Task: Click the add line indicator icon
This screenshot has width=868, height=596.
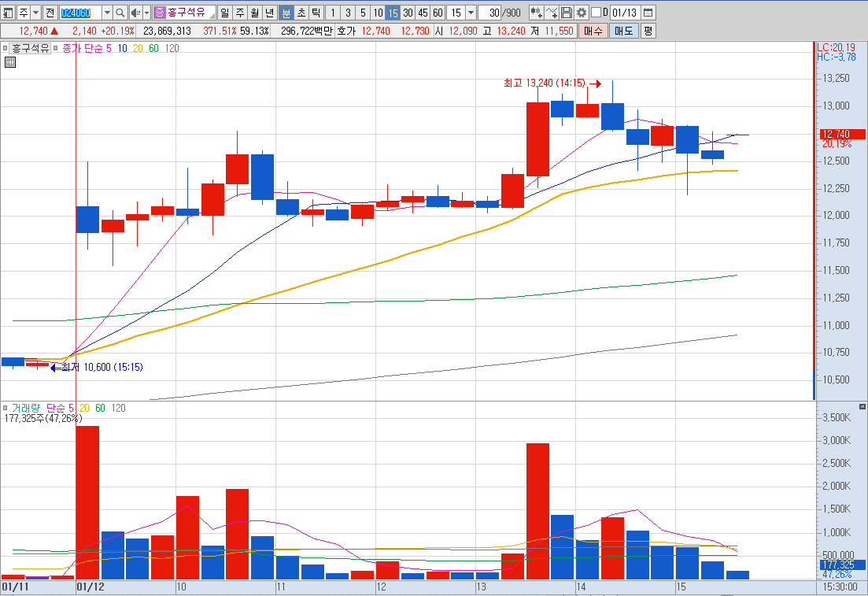Action: pyautogui.click(x=552, y=12)
